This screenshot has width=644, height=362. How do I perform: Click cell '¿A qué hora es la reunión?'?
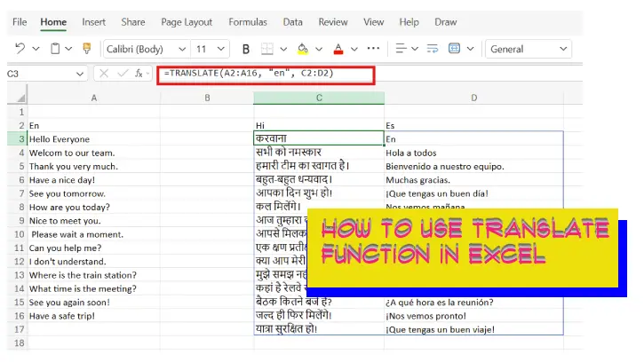point(474,302)
